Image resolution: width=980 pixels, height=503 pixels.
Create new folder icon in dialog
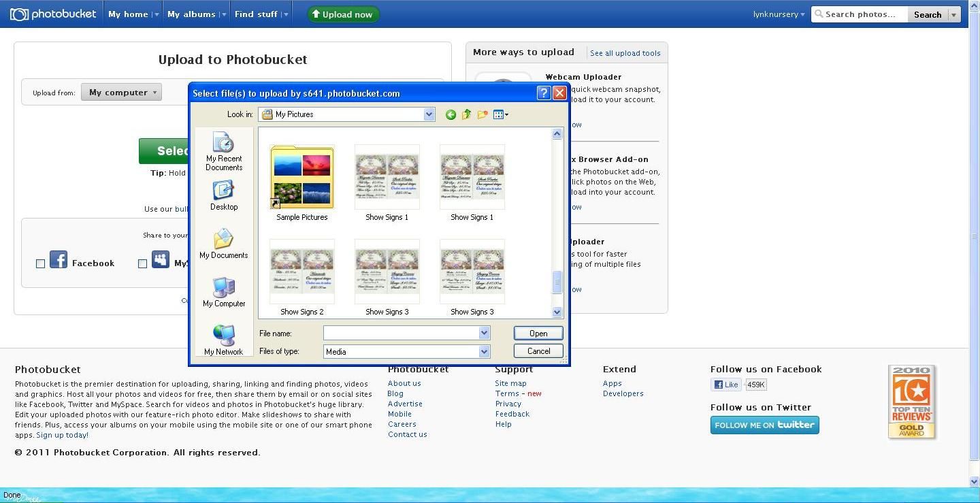(x=483, y=114)
